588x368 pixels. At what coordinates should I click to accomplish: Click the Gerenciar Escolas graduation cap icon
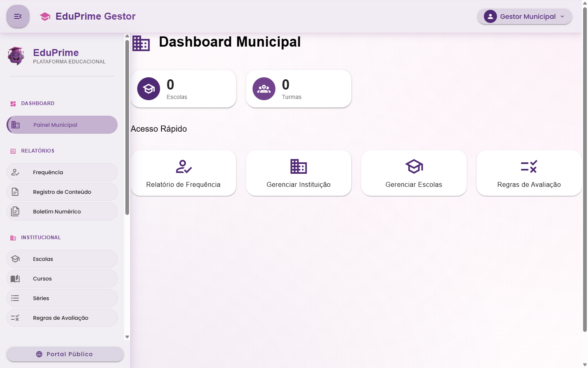coord(414,166)
